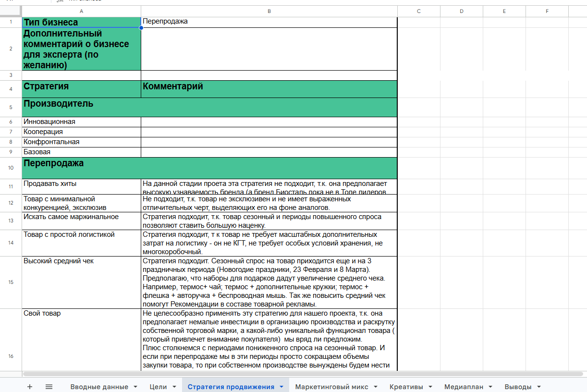Click comment cell starting На данной стадии
This screenshot has height=392, width=587.
coord(269,186)
